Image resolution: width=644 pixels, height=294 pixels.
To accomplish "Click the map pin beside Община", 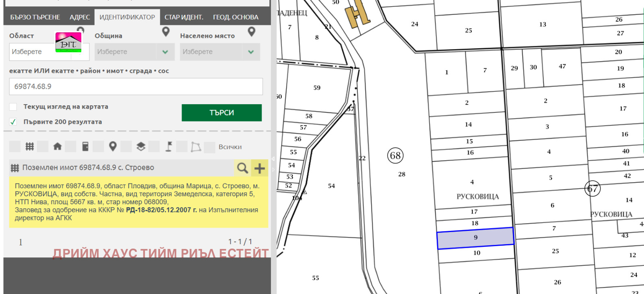I will 165,32.
